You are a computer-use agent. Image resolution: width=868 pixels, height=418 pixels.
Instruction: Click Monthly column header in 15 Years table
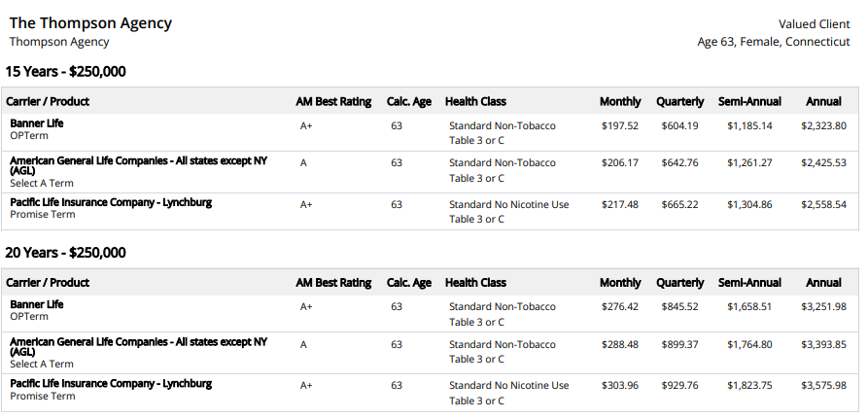pos(620,101)
